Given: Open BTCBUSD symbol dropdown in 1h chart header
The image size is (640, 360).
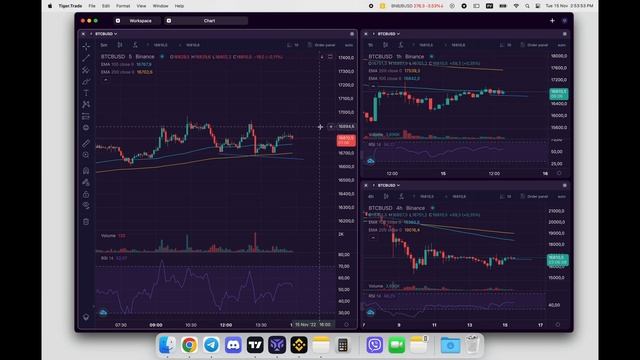Looking at the screenshot, I should (x=389, y=34).
